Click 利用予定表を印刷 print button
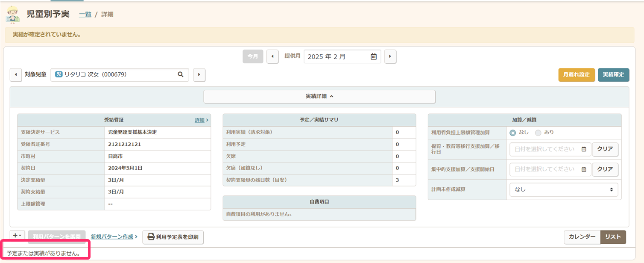The image size is (644, 263). tap(173, 237)
